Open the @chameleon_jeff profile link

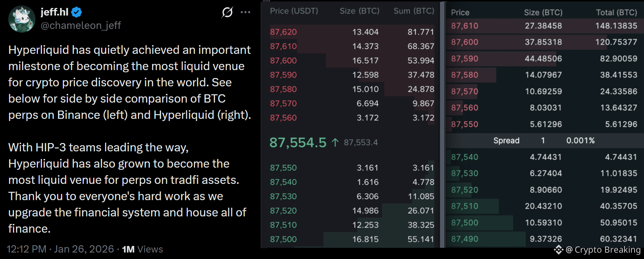80,25
